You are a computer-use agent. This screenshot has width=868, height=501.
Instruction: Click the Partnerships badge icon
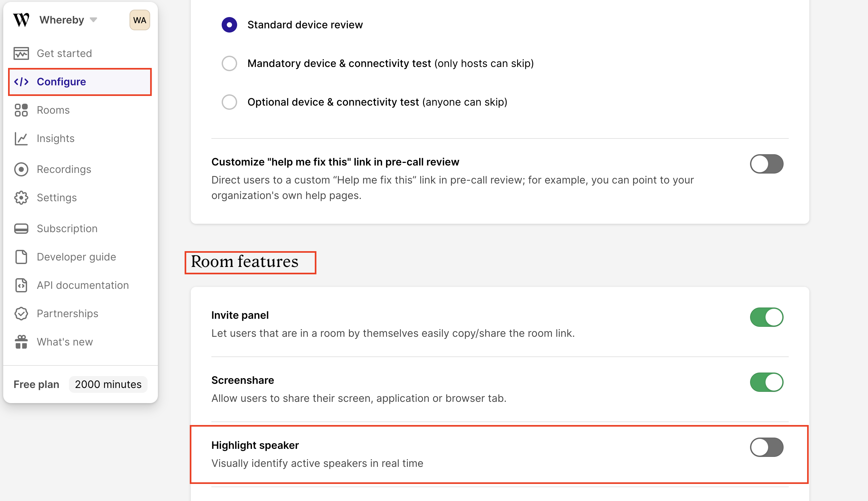tap(21, 314)
